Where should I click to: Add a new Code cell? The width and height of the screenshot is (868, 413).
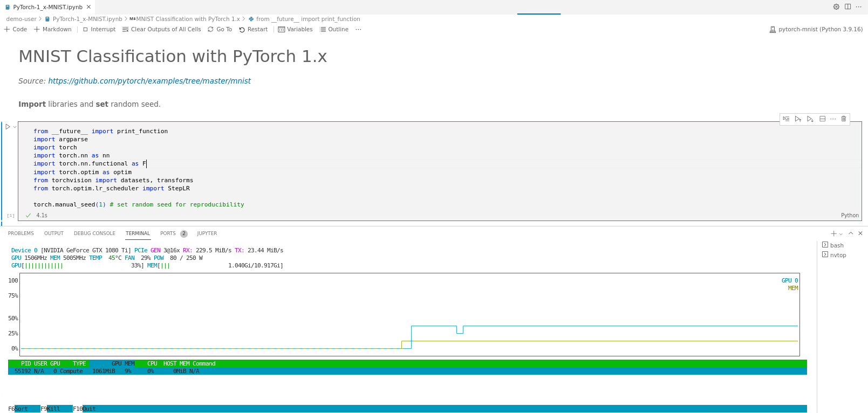[x=16, y=29]
